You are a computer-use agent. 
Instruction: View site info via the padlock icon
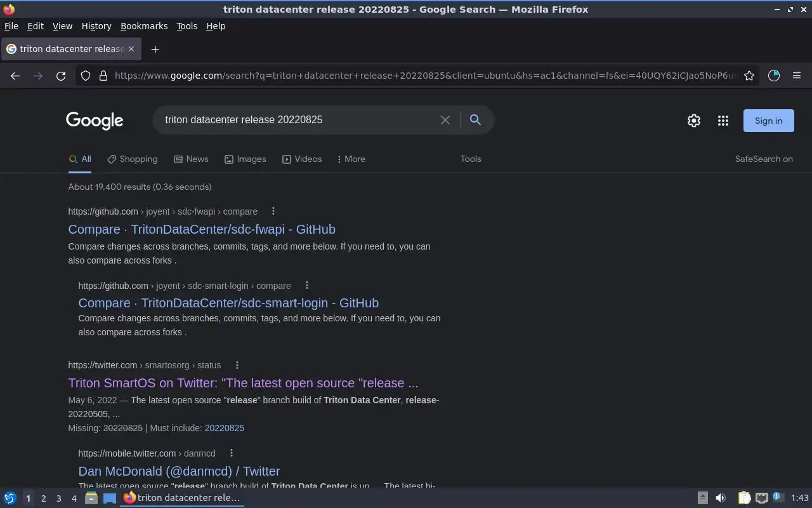point(103,76)
